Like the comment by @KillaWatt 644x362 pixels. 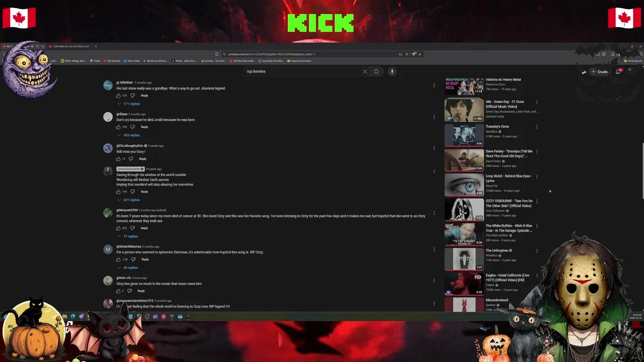(119, 96)
